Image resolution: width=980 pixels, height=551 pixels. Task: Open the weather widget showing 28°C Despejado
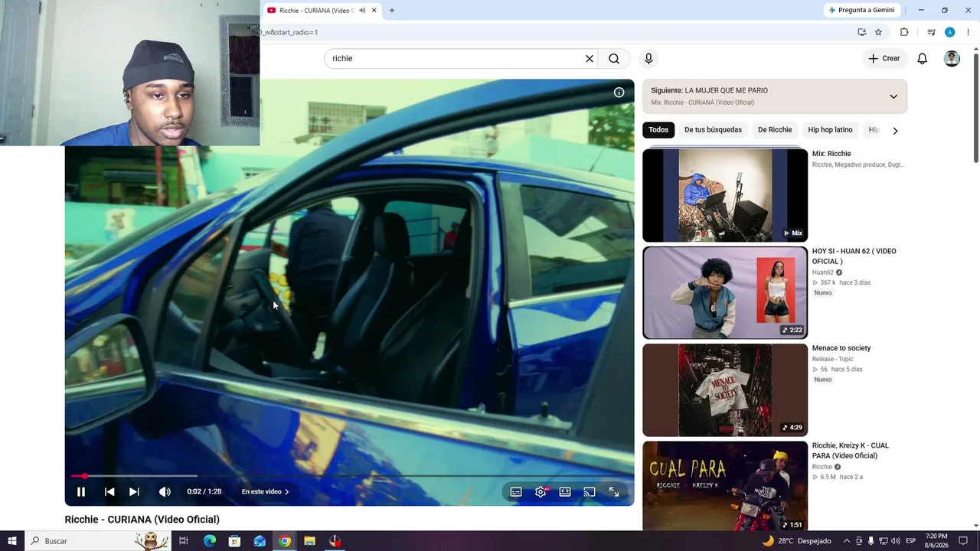(796, 541)
